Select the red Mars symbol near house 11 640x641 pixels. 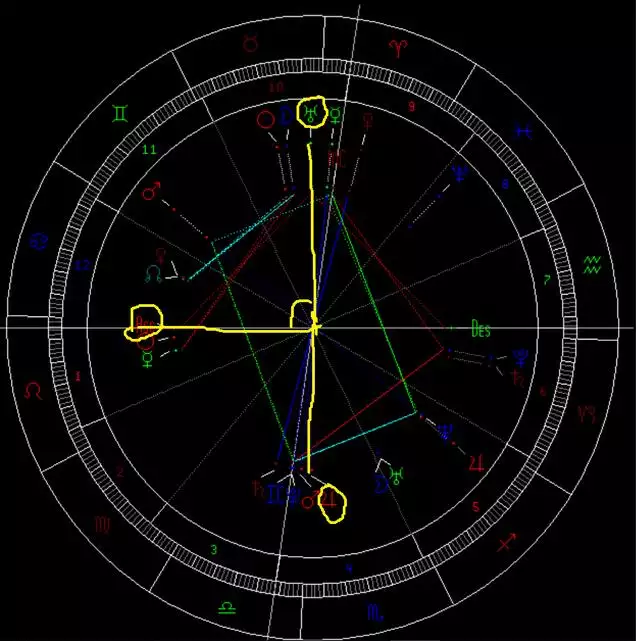pyautogui.click(x=152, y=190)
